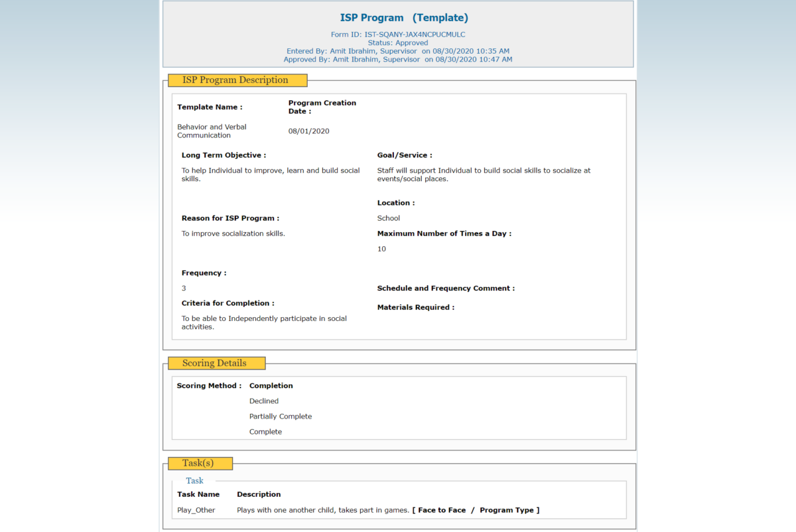Image resolution: width=796 pixels, height=532 pixels.
Task: Select the Scoring Details section header
Action: tap(214, 364)
